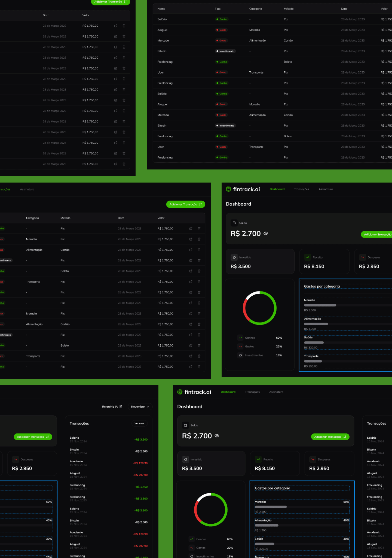Toggle eye icon beside R$ 2.700 in percentages dashboard
Image resolution: width=392 pixels, height=558 pixels.
(x=217, y=436)
